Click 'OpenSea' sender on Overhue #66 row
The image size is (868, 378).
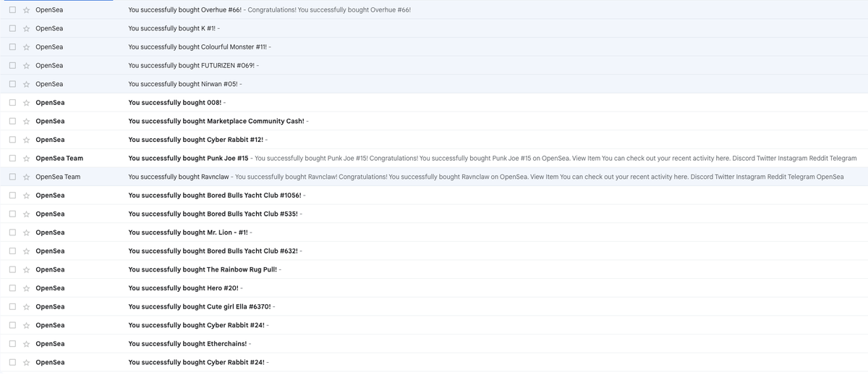click(49, 10)
